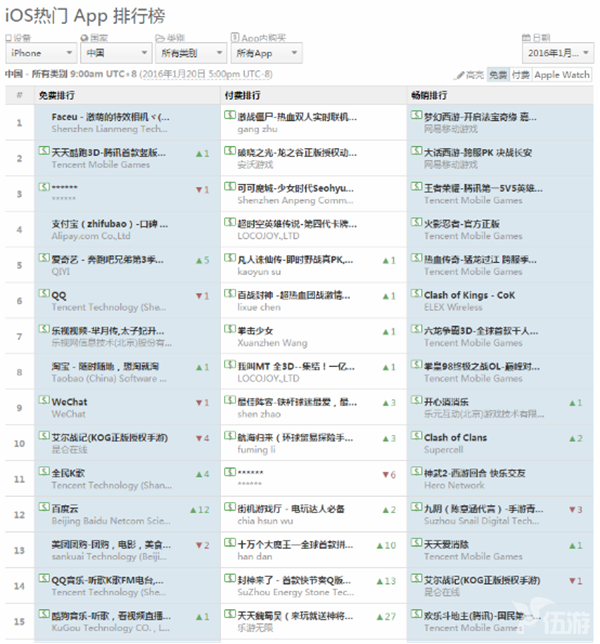Click in-app purchase icon beside Clash of Kings
The image size is (600, 644).
point(416,293)
